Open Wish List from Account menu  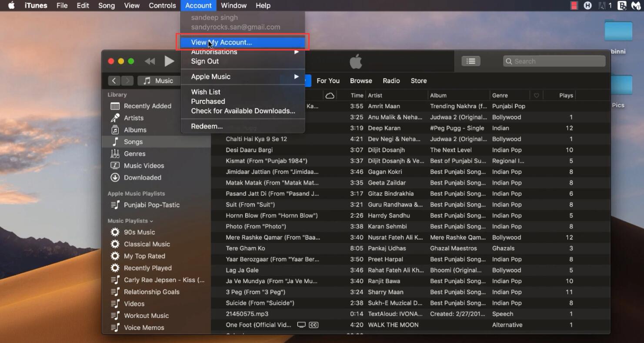tap(243, 92)
